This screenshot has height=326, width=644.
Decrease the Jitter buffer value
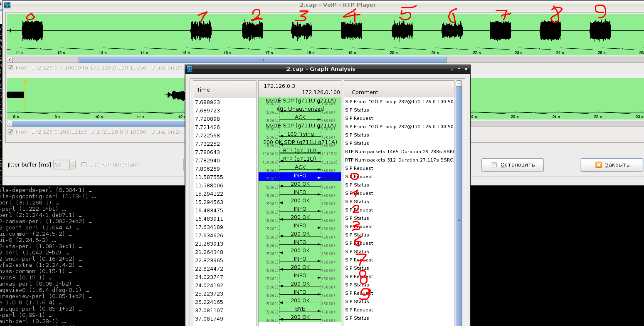[x=73, y=167]
